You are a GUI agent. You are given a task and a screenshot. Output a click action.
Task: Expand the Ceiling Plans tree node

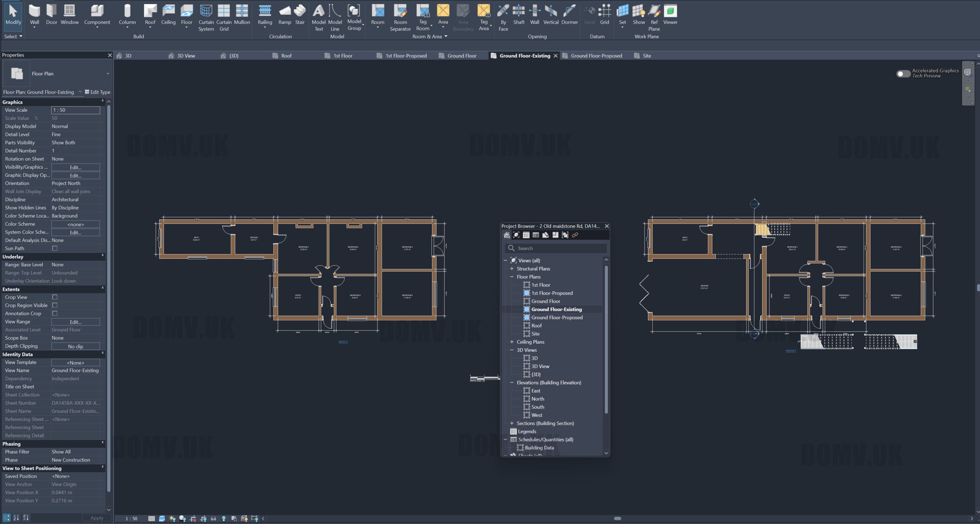pyautogui.click(x=512, y=342)
